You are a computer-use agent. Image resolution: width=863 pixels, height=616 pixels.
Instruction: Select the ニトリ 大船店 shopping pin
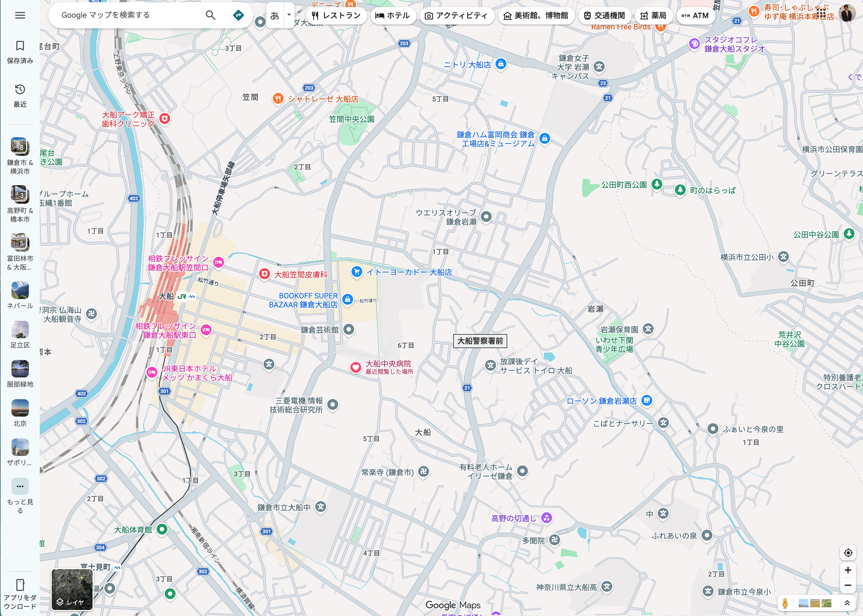[500, 64]
